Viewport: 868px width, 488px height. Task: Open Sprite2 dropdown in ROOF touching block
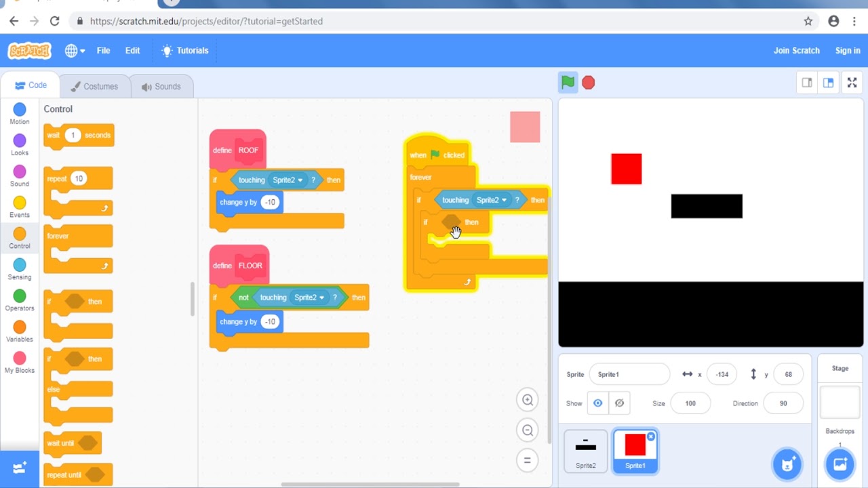tap(288, 180)
